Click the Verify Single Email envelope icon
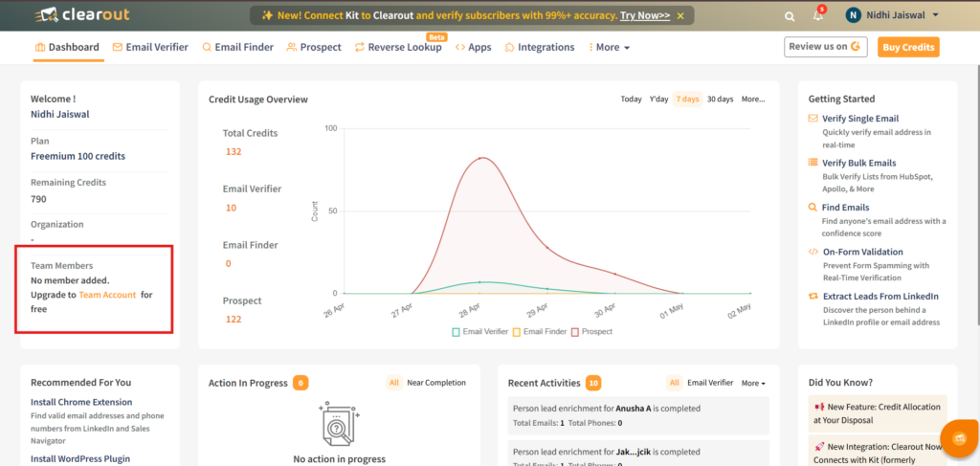Screen dimensions: 980x466 (813, 118)
